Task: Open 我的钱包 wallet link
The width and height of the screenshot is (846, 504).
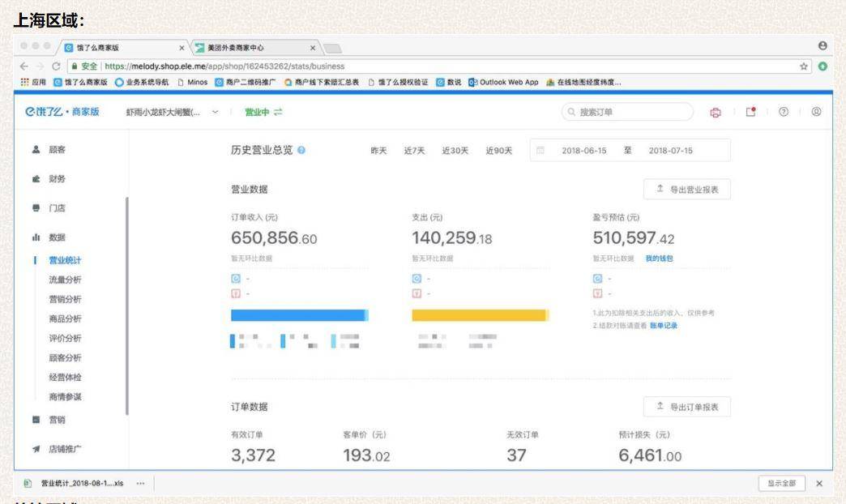Action: (x=661, y=258)
